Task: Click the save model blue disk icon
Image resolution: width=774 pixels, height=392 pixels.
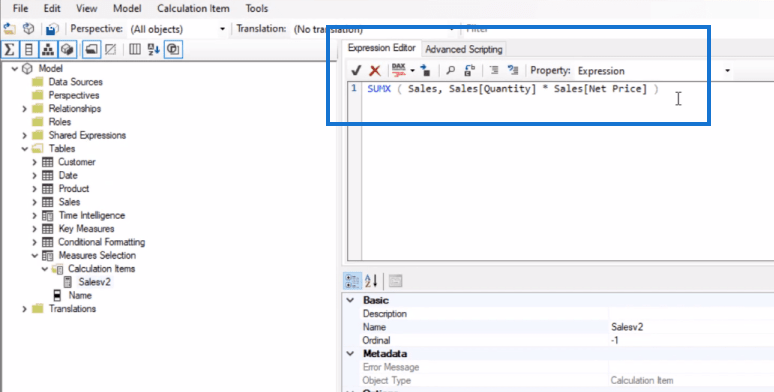Action: tap(52, 29)
